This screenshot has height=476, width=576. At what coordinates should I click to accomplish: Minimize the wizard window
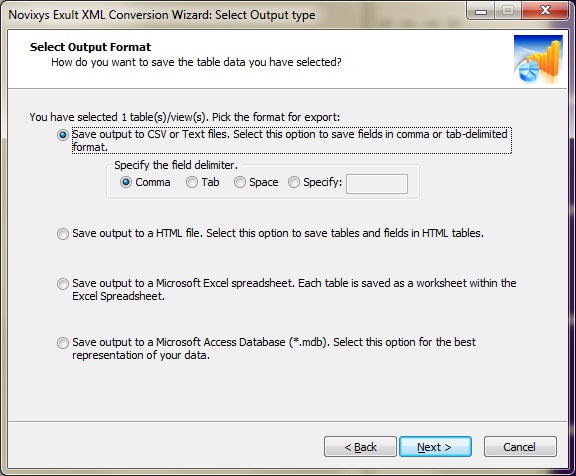coord(481,10)
